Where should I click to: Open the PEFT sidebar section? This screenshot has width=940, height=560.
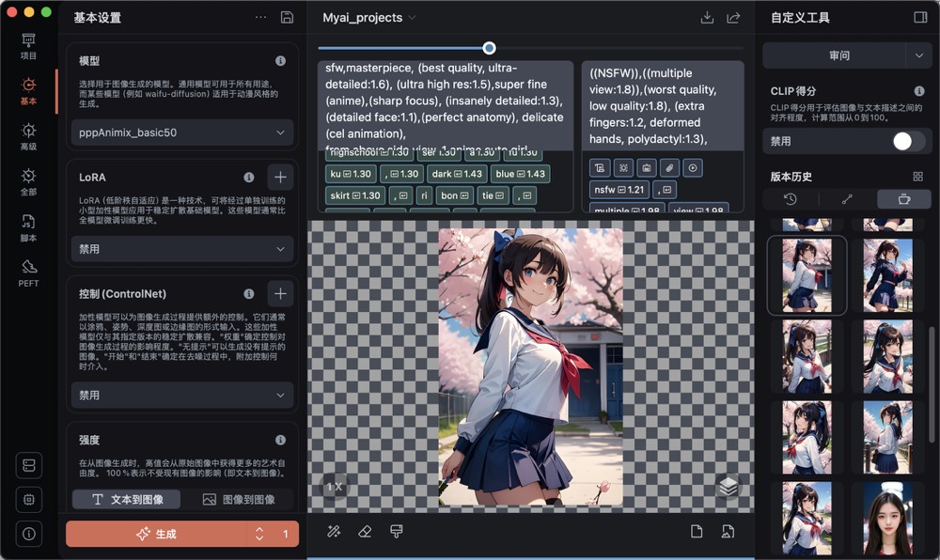click(28, 272)
